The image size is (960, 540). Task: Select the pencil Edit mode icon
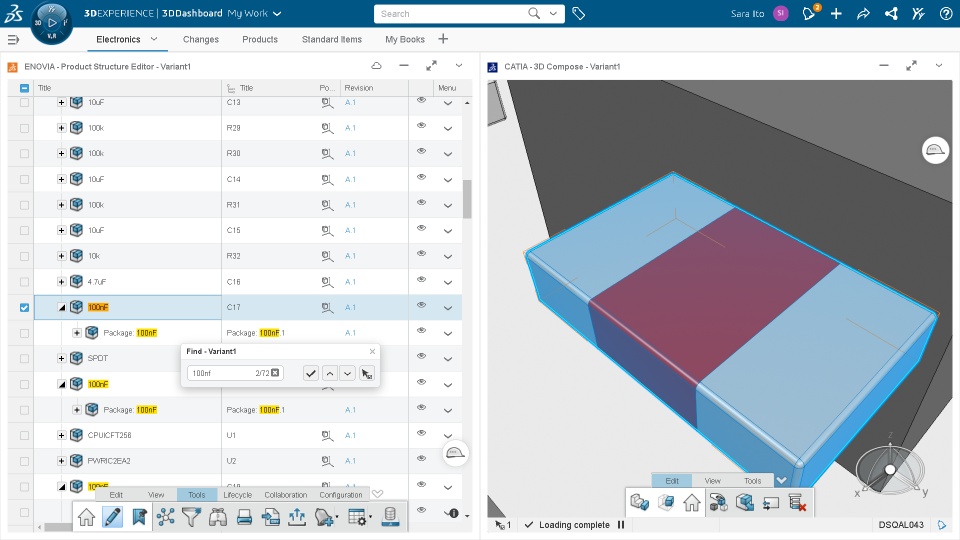click(113, 517)
